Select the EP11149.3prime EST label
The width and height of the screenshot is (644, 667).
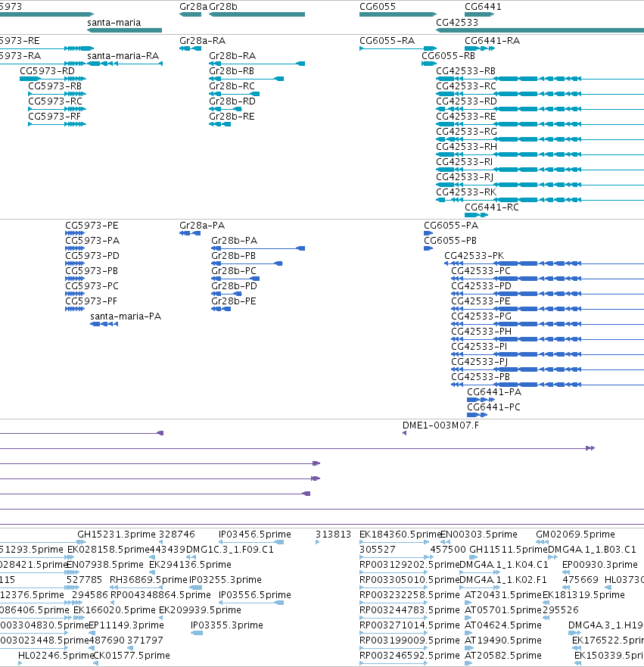point(126,625)
